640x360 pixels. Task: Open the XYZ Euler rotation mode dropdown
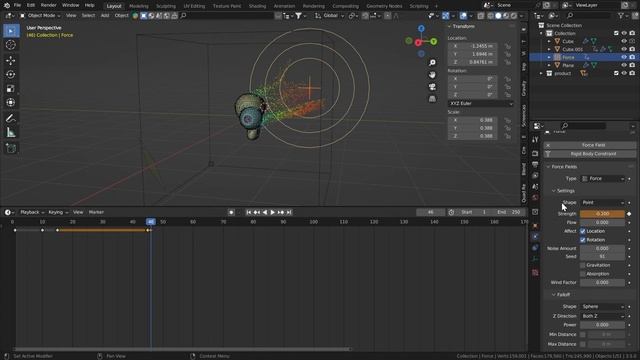click(x=480, y=104)
